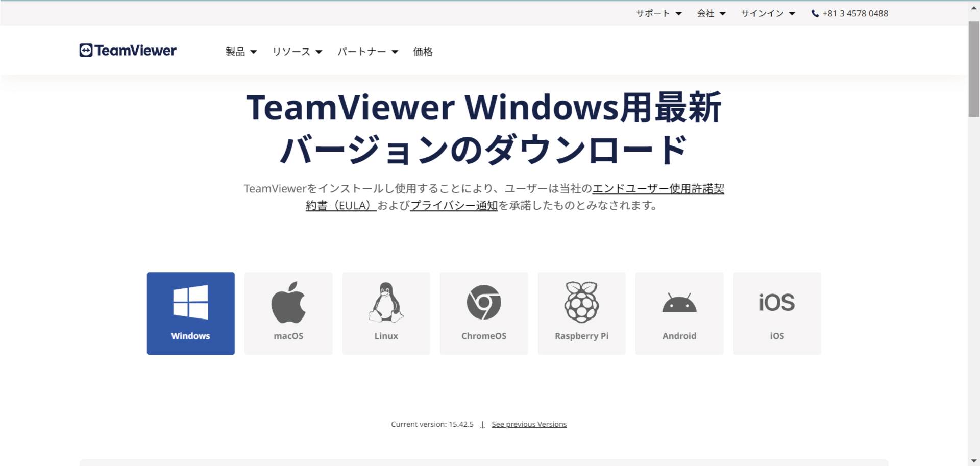
Task: Expand the 製品 dropdown menu
Action: pos(241,52)
